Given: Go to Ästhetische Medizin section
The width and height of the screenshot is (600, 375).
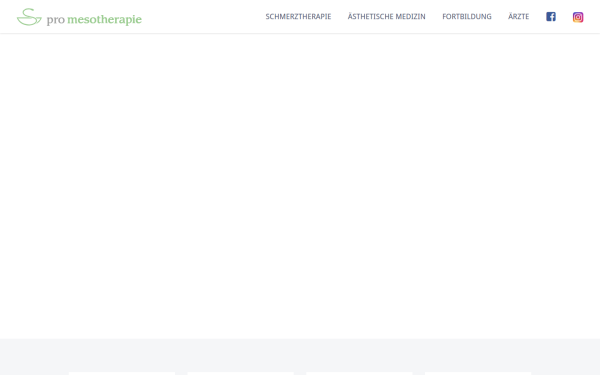Looking at the screenshot, I should (x=386, y=16).
